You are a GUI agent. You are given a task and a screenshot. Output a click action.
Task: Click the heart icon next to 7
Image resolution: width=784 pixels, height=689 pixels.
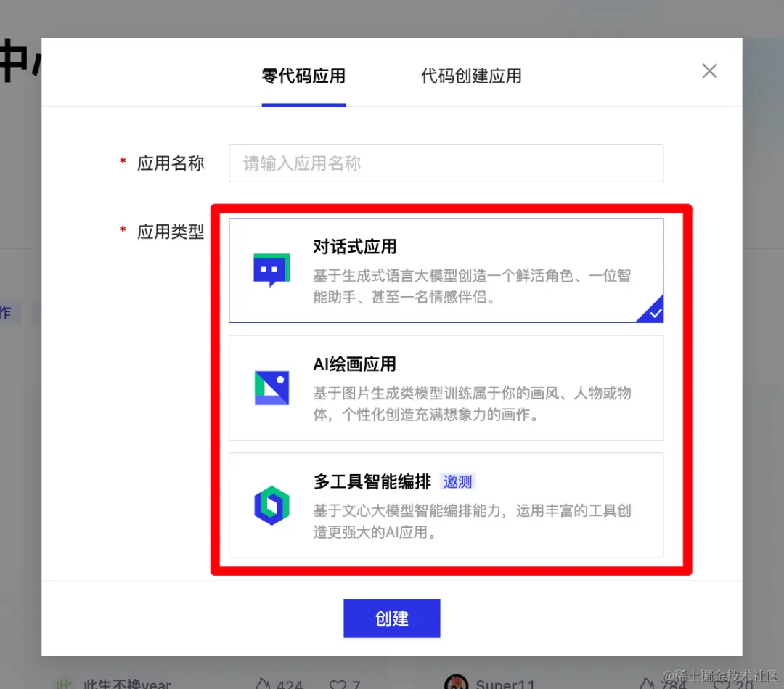tap(338, 685)
